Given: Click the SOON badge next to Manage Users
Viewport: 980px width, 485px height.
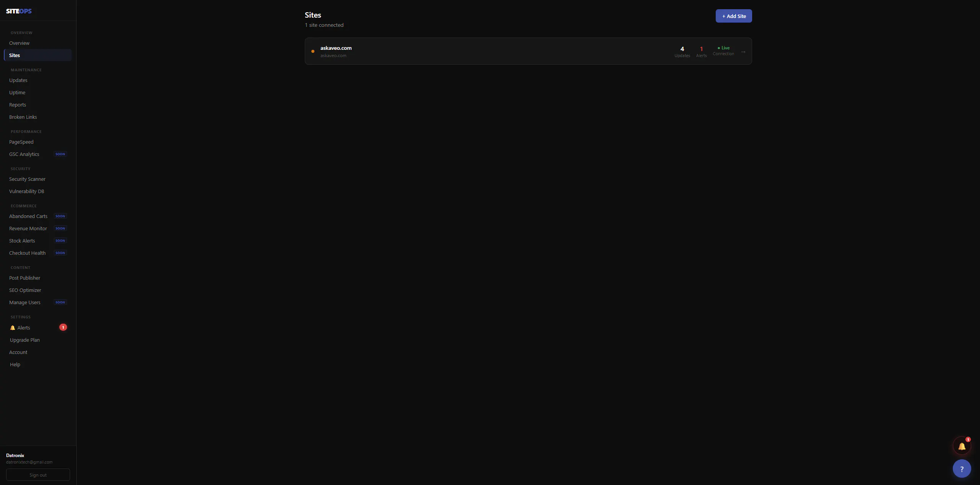Looking at the screenshot, I should click(60, 302).
